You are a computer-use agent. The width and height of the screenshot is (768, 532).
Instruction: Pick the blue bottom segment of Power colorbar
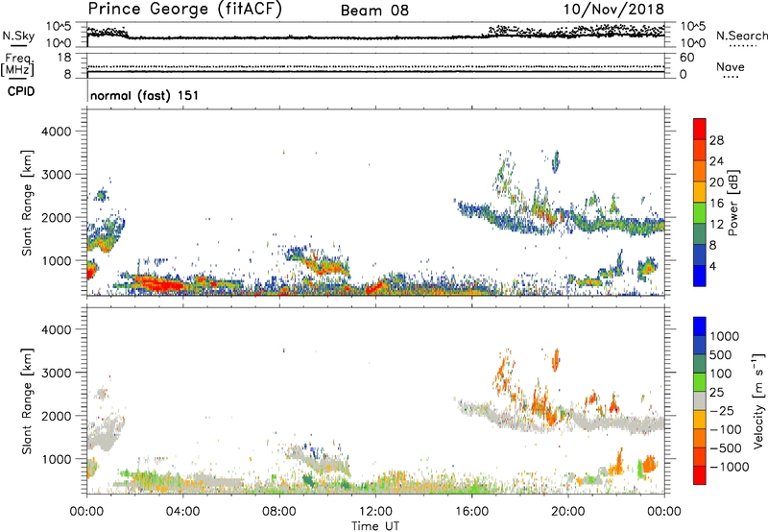tap(701, 276)
